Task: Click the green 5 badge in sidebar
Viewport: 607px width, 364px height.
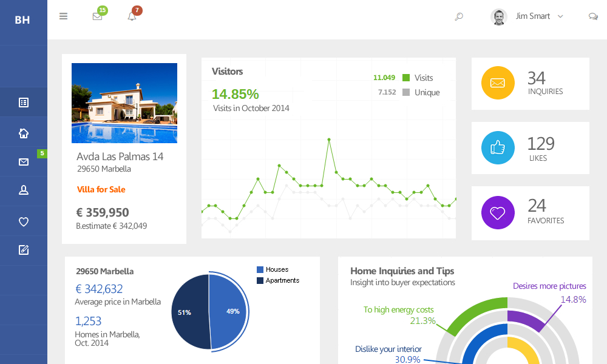Action: click(x=42, y=153)
